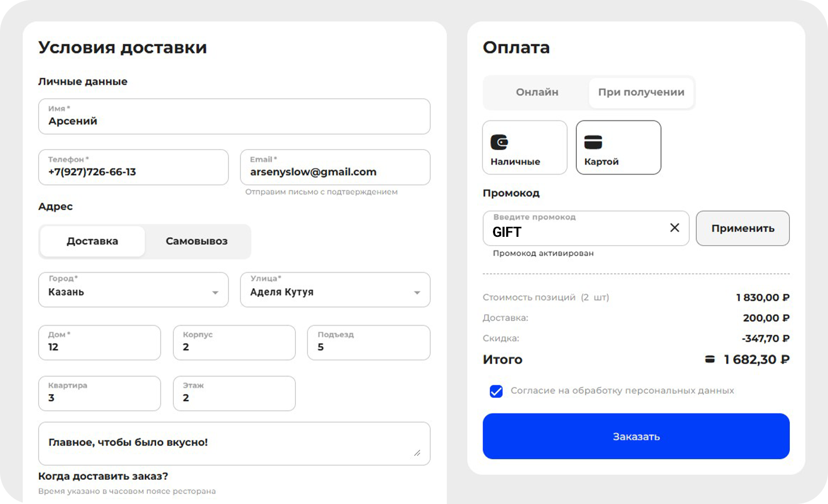This screenshot has height=504, width=828.
Task: Clear the promo code with the X icon
Action: (x=675, y=227)
